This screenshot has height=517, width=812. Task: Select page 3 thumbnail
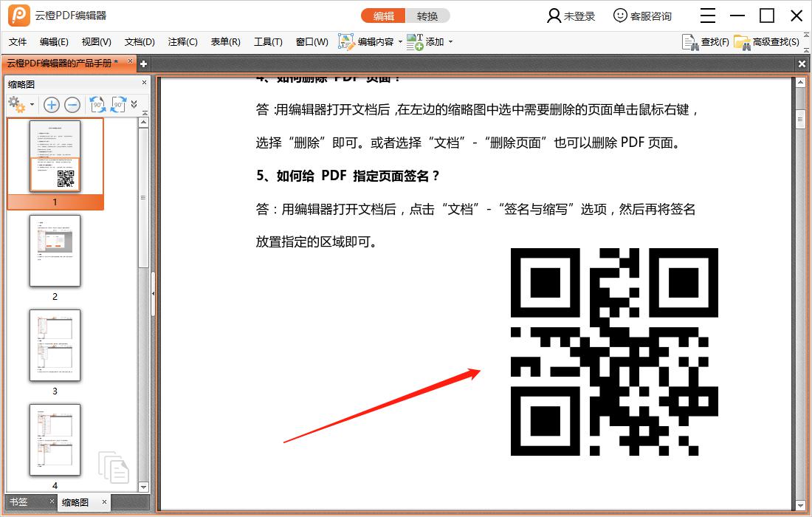pos(55,345)
